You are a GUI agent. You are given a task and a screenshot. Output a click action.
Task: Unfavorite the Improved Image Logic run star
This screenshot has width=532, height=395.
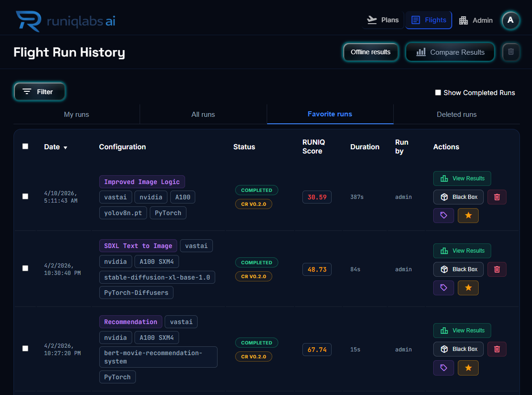click(468, 215)
